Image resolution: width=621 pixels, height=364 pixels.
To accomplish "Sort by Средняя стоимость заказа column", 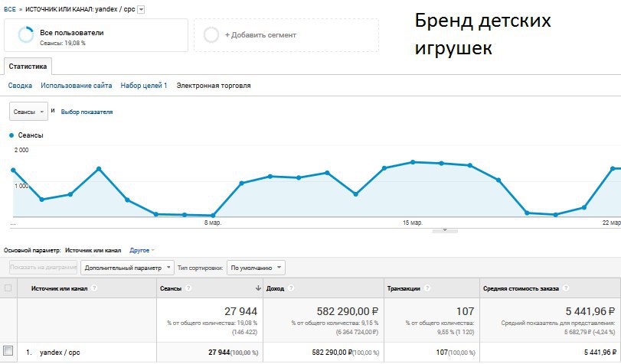I will click(x=521, y=288).
